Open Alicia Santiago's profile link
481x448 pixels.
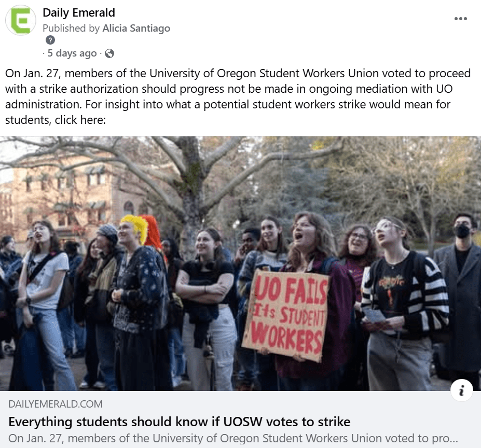click(x=136, y=28)
